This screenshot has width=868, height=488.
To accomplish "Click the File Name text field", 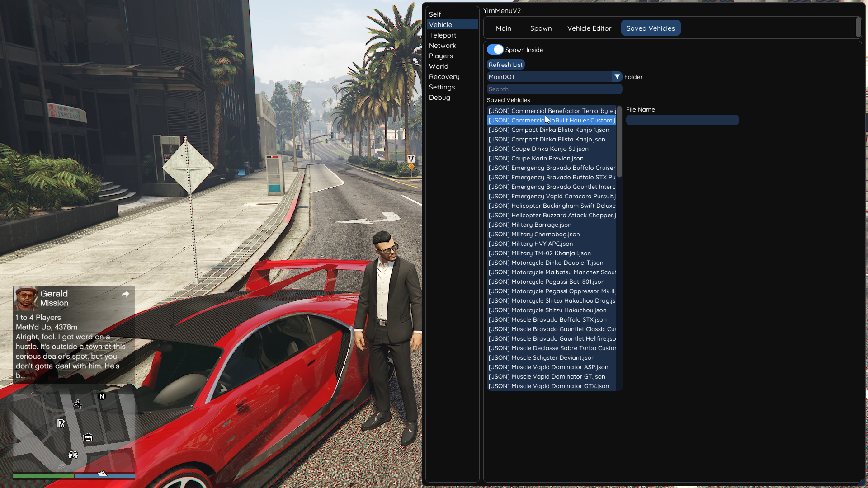I will click(682, 120).
